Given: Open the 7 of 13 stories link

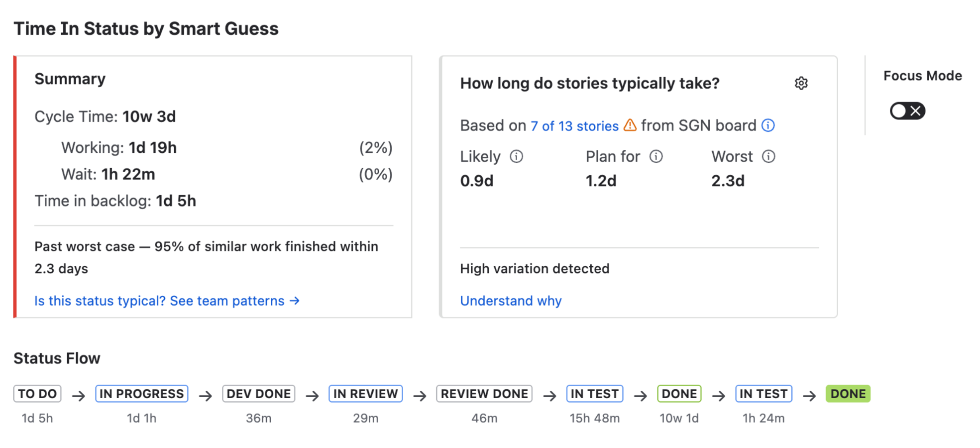Looking at the screenshot, I should (574, 126).
